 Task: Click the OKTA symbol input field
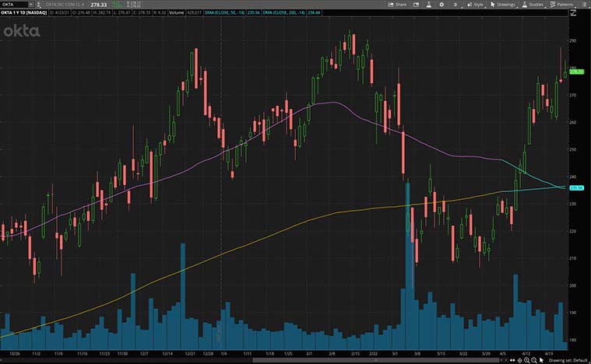[15, 4]
